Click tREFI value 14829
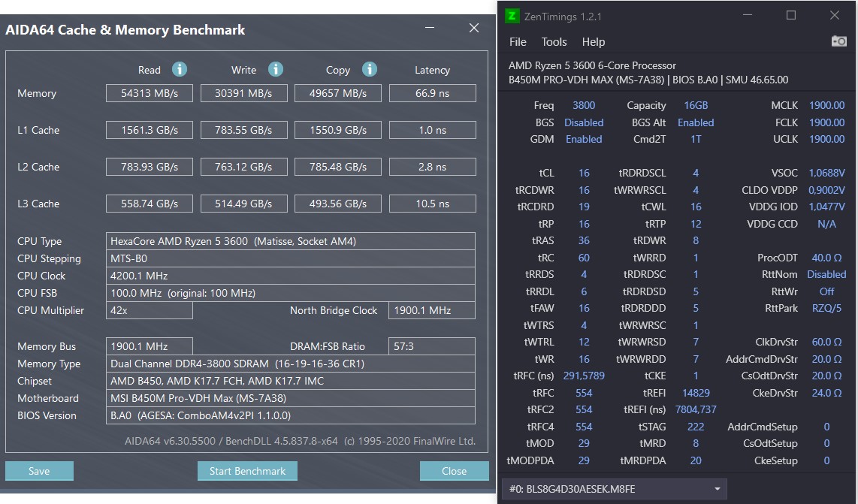858x504 pixels. tap(696, 393)
